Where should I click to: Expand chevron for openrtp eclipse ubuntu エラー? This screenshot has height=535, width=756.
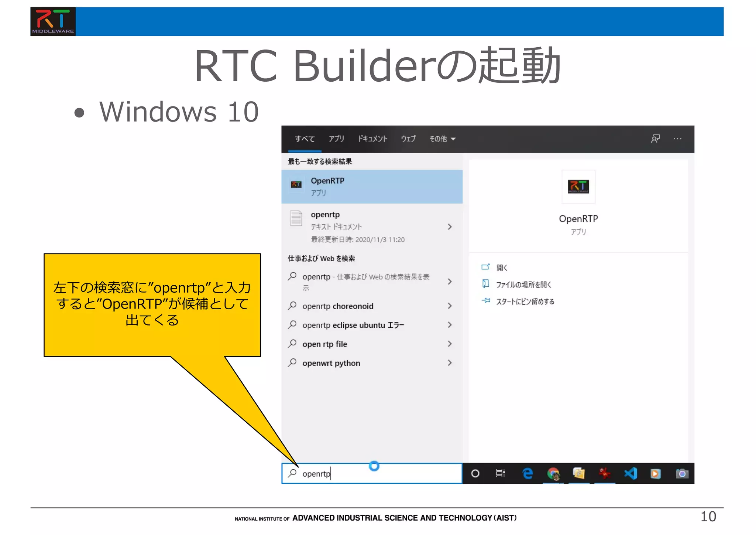point(450,325)
